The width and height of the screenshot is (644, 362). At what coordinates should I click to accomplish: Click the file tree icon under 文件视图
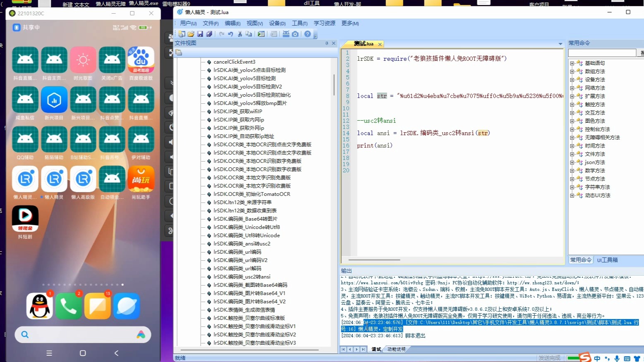click(179, 52)
